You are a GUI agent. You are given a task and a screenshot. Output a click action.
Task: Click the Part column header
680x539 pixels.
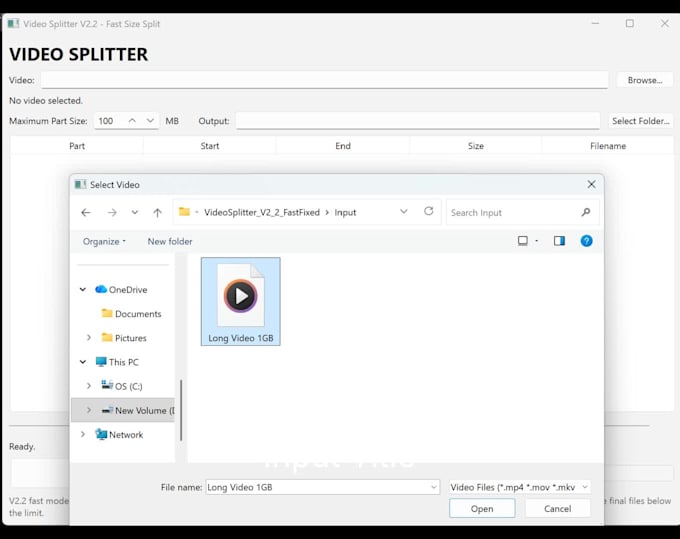click(x=77, y=146)
